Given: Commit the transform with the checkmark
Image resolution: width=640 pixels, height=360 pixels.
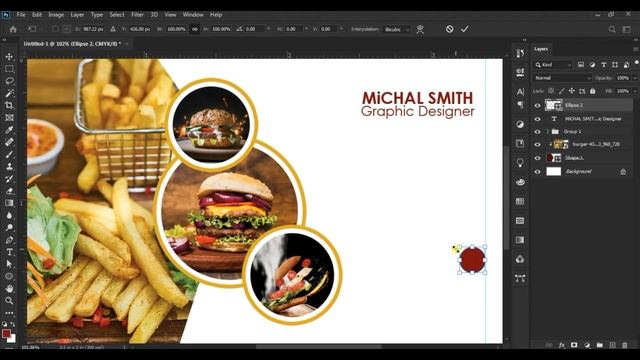Looking at the screenshot, I should (464, 29).
